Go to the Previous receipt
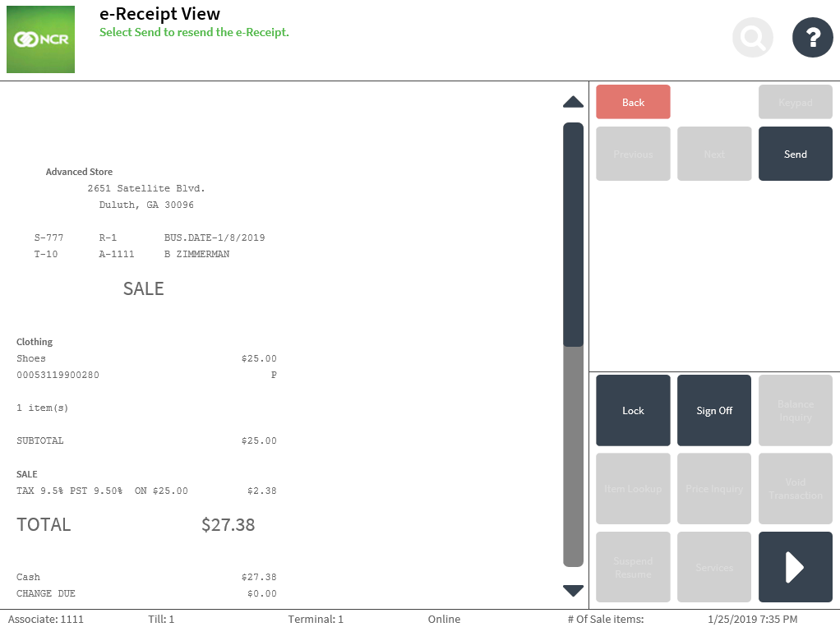840x627 pixels. 633,154
